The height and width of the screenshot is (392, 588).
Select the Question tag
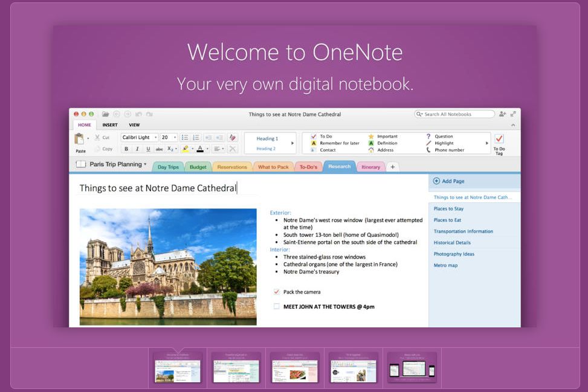click(x=439, y=137)
